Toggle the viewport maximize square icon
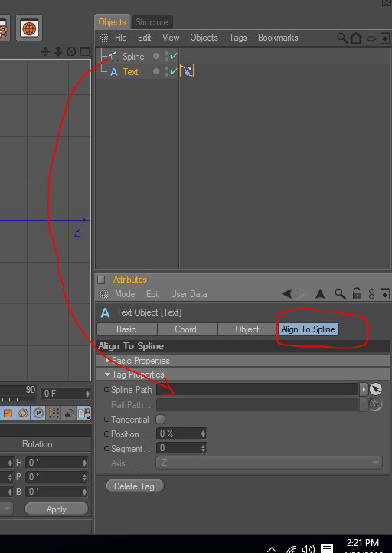Viewport: 392px width, 553px height. click(85, 52)
